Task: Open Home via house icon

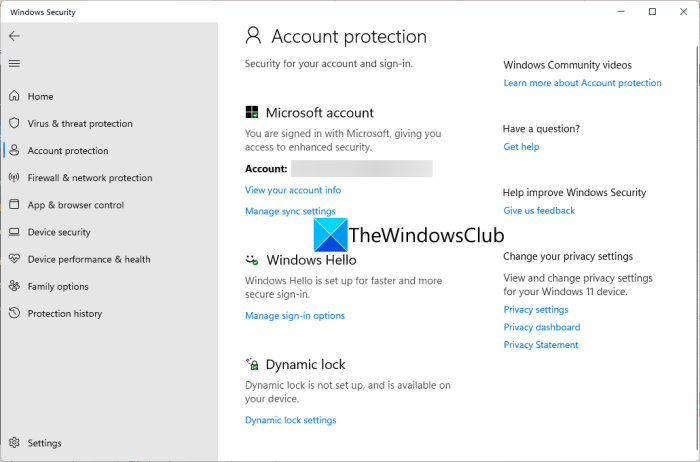Action: coord(14,97)
